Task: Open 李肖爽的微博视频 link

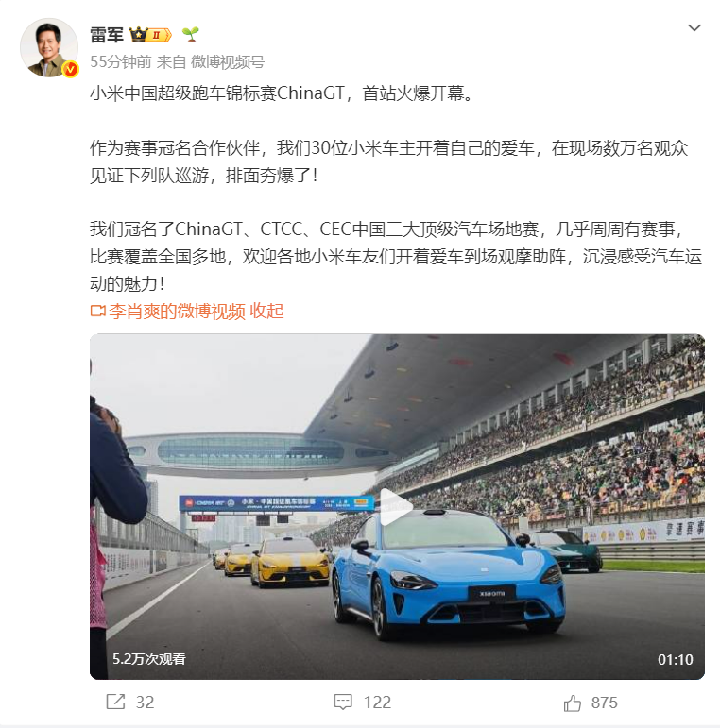Action: coord(177,311)
